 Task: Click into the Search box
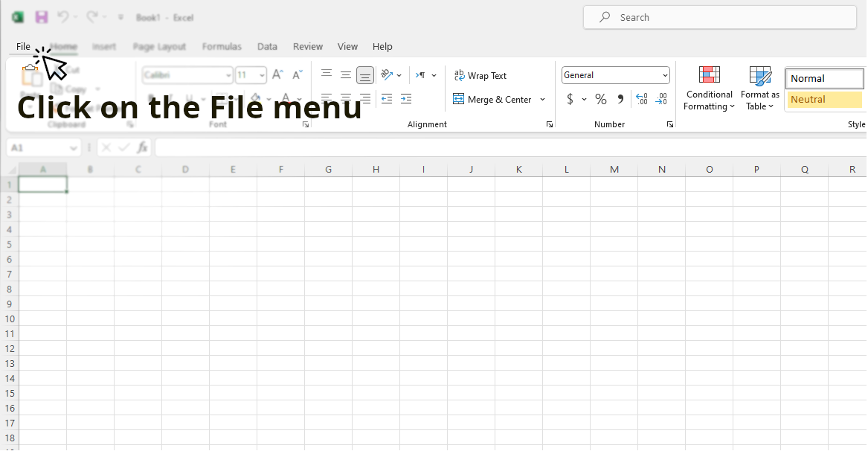point(720,17)
